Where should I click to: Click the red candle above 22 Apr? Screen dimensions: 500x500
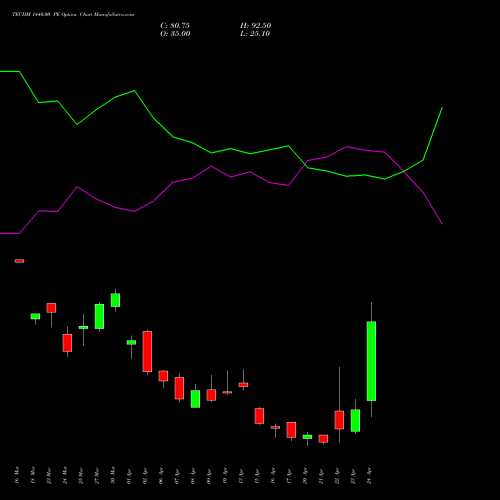tap(339, 420)
